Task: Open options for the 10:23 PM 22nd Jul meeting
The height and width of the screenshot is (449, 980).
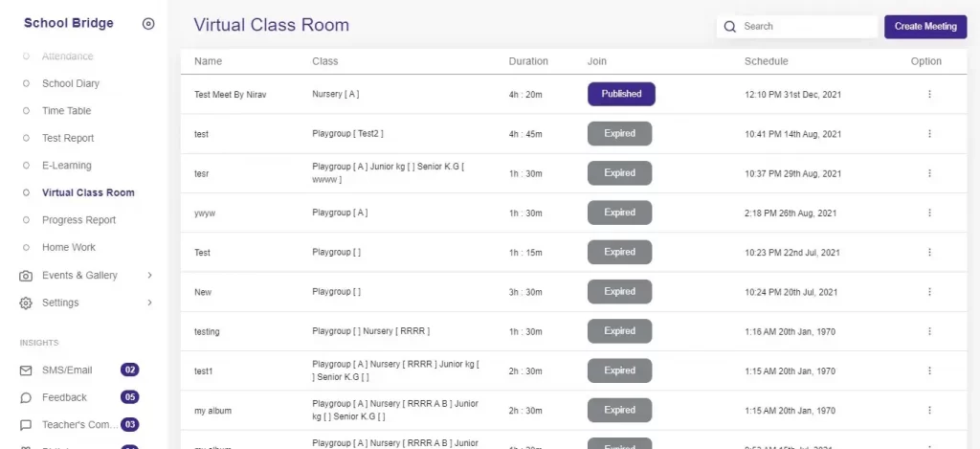Action: (929, 252)
